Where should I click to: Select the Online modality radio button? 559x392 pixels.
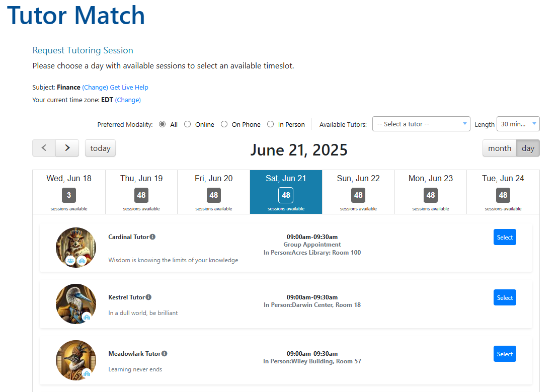coord(188,124)
